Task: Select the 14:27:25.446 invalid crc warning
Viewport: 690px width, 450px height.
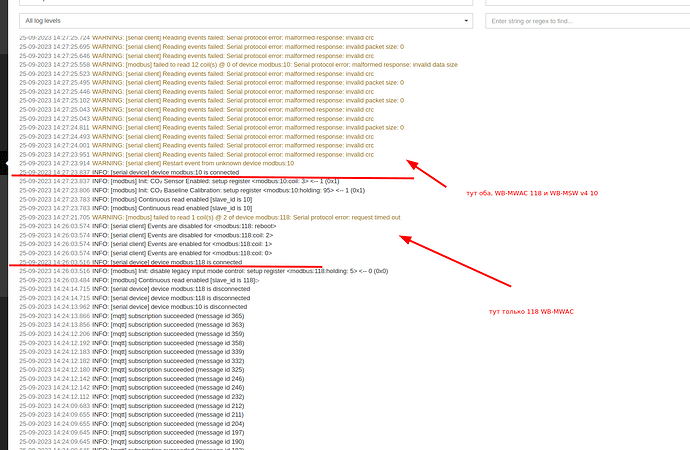Action: [197, 91]
